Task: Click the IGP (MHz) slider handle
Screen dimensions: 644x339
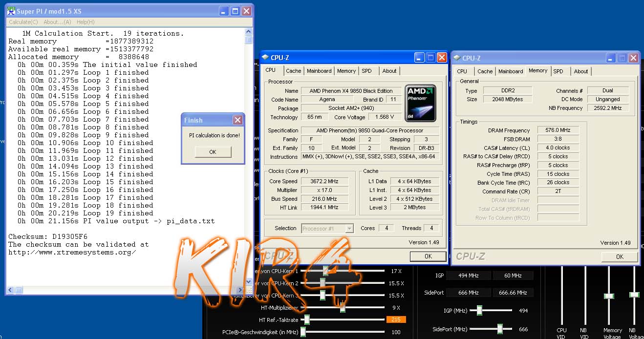Action: tap(479, 310)
